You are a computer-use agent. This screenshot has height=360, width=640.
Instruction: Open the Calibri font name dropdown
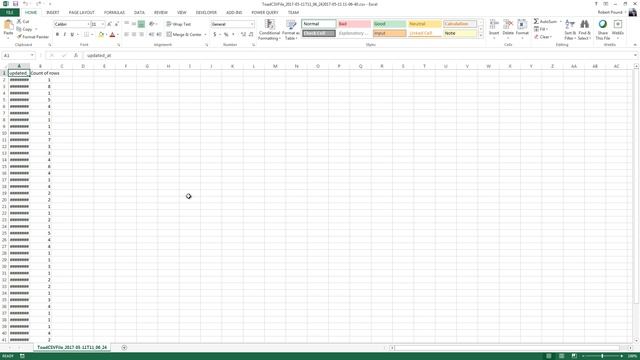[x=88, y=24]
